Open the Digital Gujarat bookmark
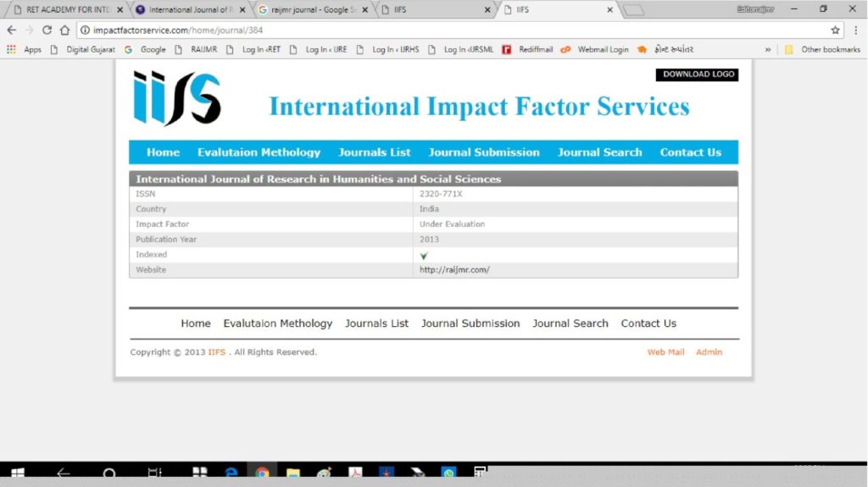Viewport: 868px width, 487px height. click(x=82, y=49)
